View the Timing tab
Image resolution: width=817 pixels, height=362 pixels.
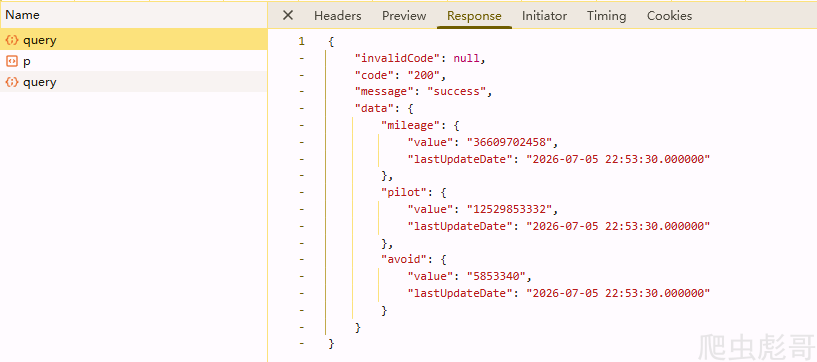606,16
